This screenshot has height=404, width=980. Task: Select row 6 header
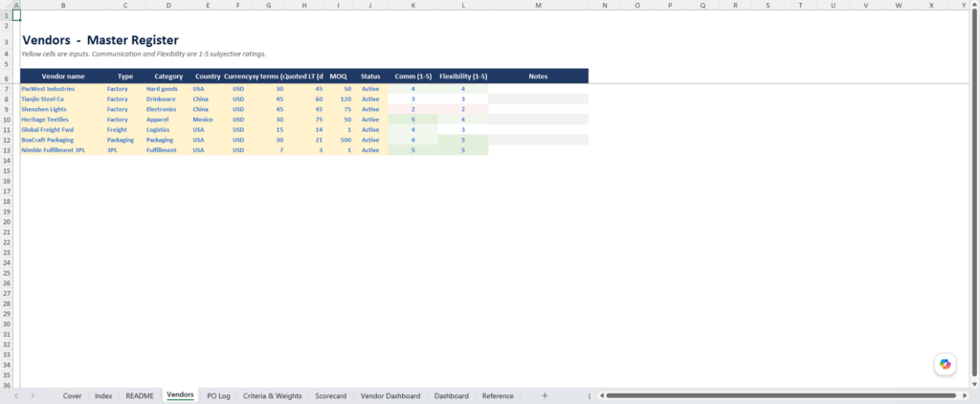point(6,79)
